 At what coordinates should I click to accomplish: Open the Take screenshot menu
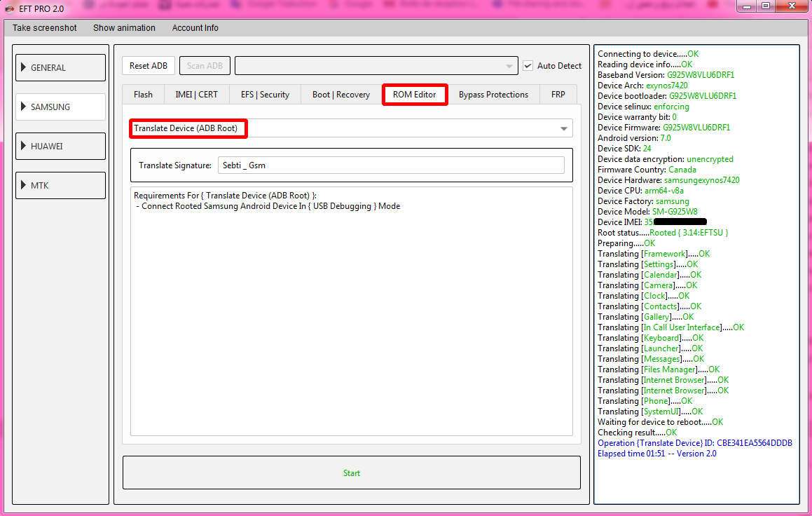45,28
